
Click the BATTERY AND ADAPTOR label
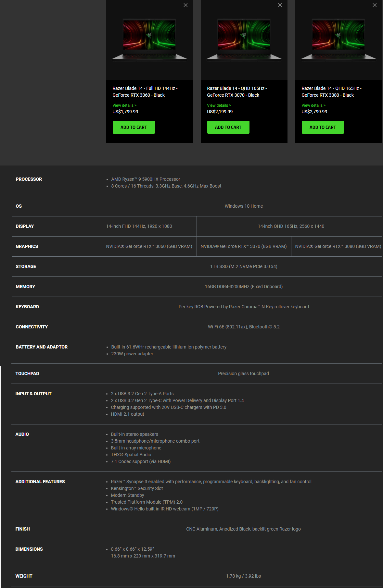click(x=42, y=347)
